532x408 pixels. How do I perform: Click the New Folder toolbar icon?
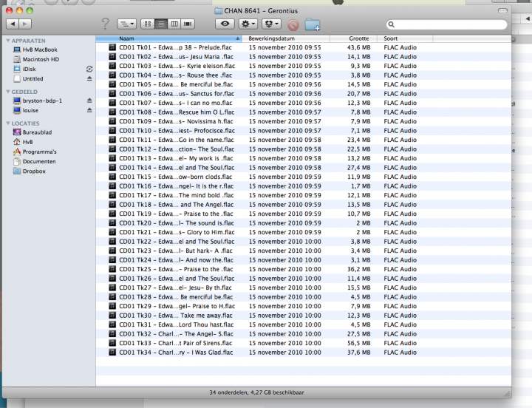pyautogui.click(x=313, y=24)
